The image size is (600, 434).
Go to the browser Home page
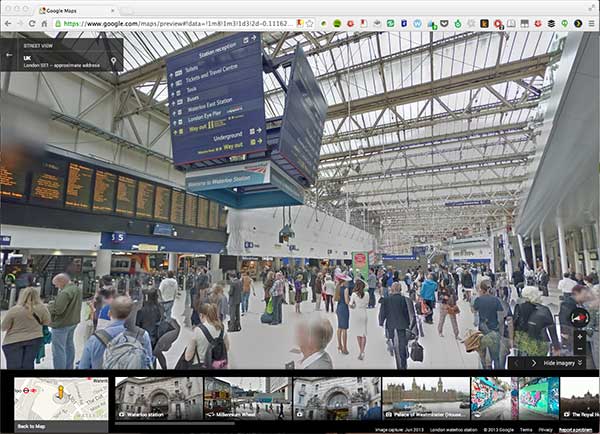pos(44,24)
